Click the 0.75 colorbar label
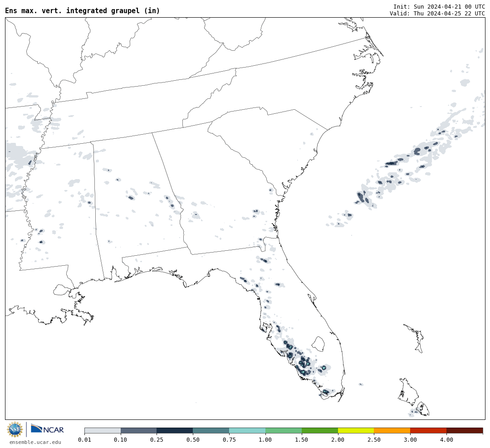 click(230, 439)
